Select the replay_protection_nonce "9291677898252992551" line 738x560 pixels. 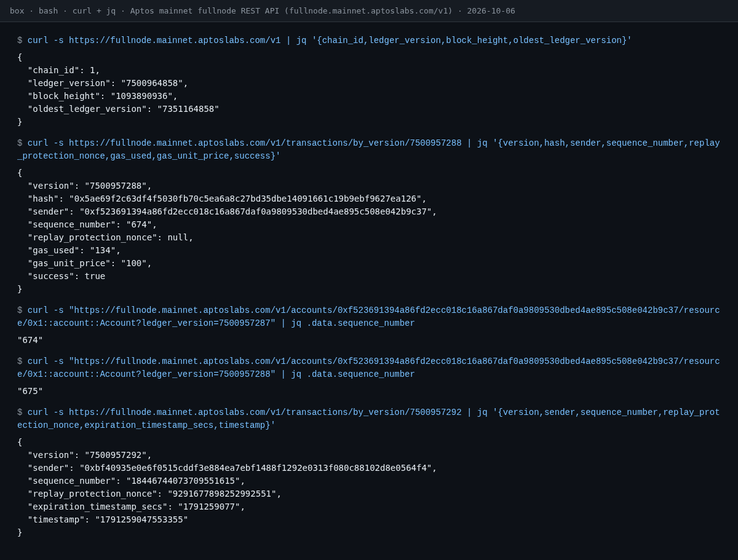[154, 494]
